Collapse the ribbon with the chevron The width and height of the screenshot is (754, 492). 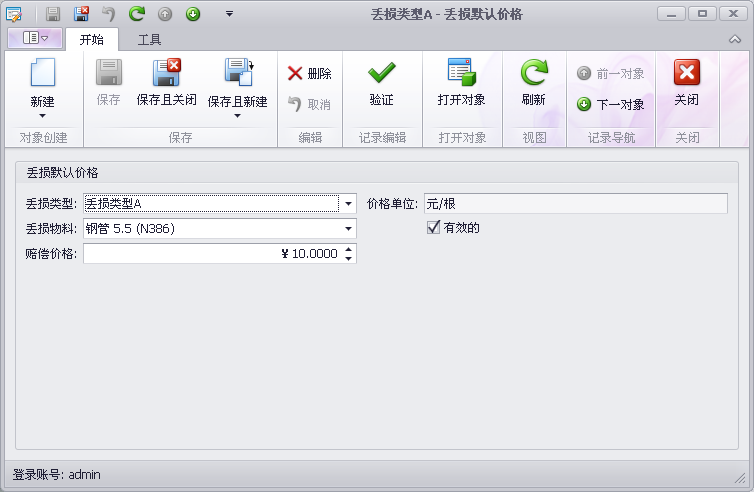tap(735, 39)
